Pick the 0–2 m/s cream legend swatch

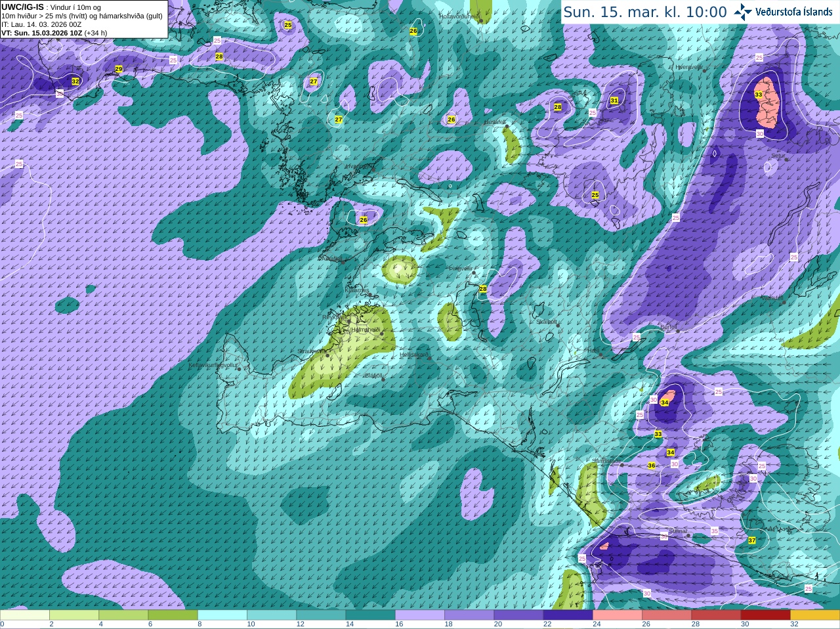pos(25,615)
